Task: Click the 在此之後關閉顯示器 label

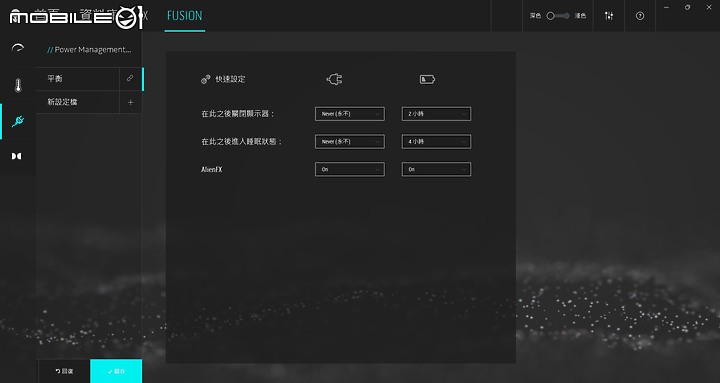Action: coord(238,114)
